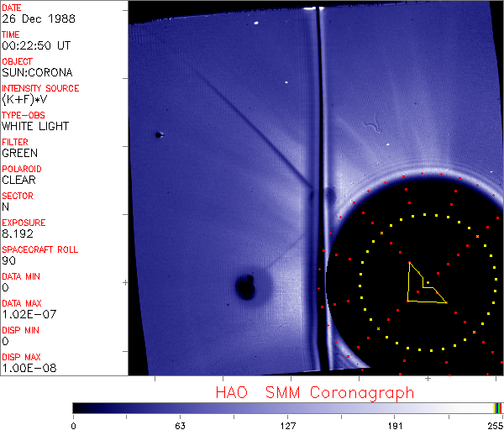504x430 pixels.
Task: Click the time value 00:22:50 UT
Action: click(35, 46)
